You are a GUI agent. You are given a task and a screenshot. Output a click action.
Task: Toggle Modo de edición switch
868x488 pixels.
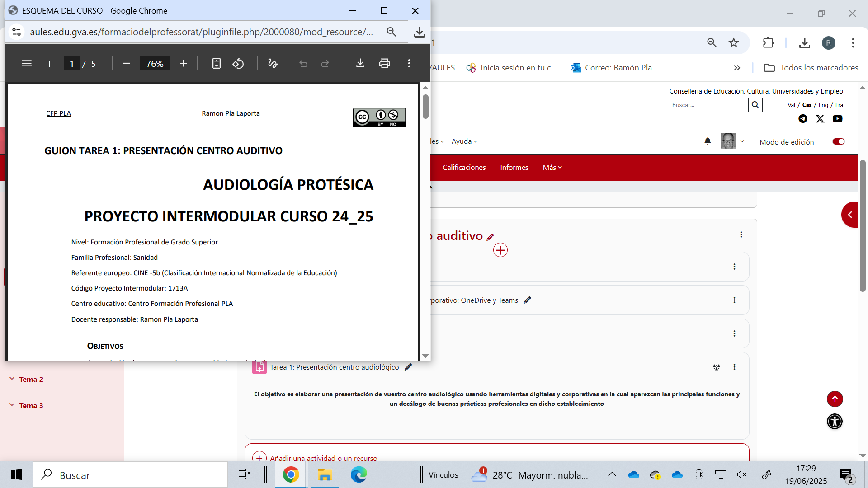tap(839, 142)
